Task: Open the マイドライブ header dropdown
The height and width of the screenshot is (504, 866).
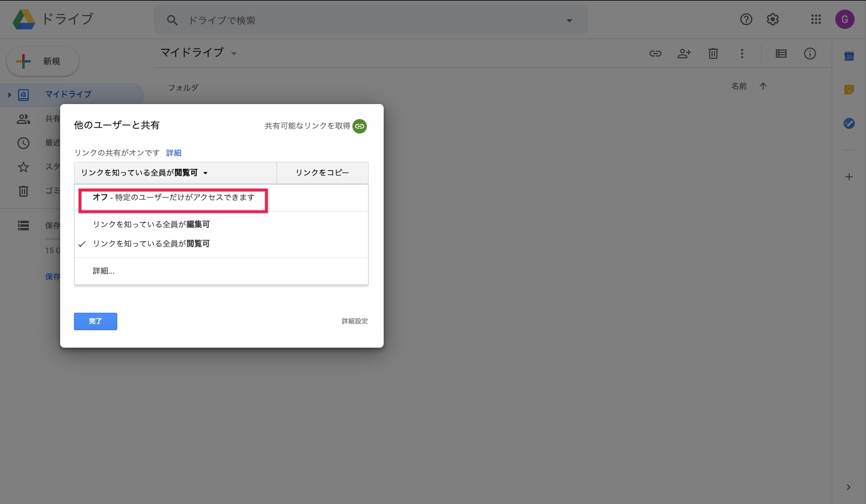Action: point(235,54)
